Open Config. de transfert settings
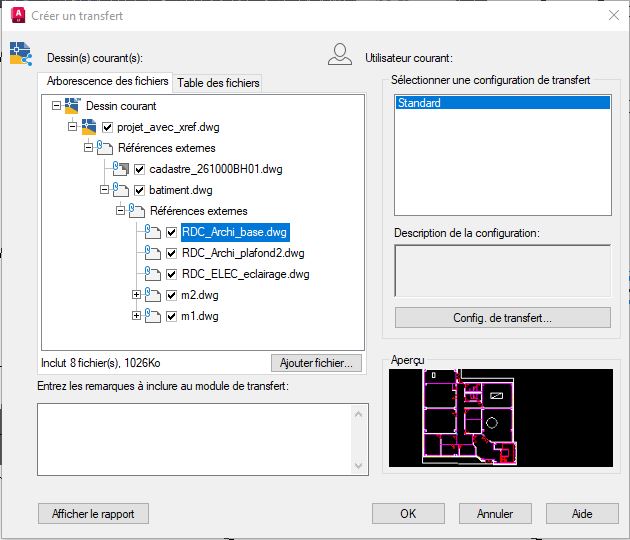Screen dimensions: 630x540 (502, 318)
